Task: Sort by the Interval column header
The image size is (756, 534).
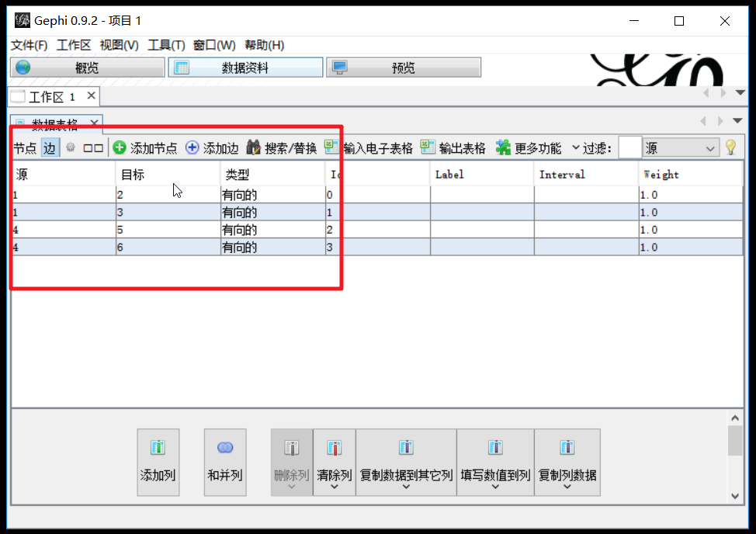Action: click(x=586, y=175)
